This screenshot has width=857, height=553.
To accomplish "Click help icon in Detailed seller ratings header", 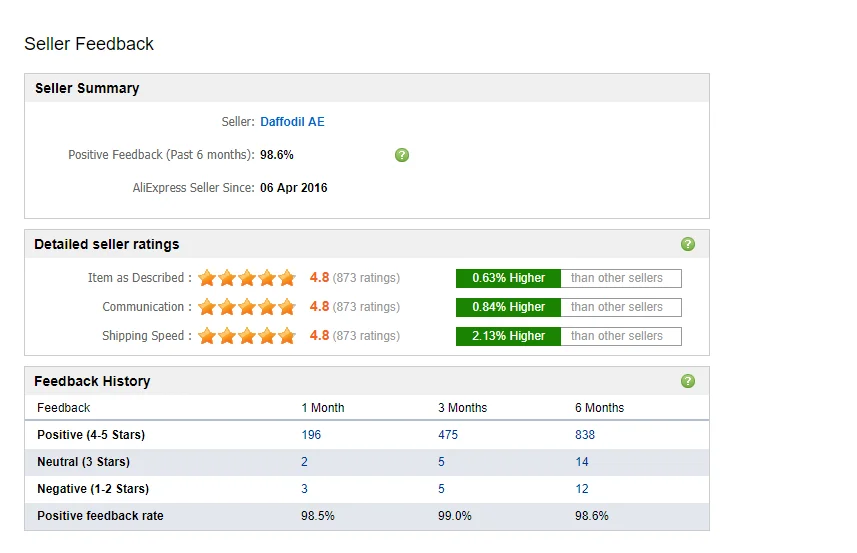I will (687, 244).
